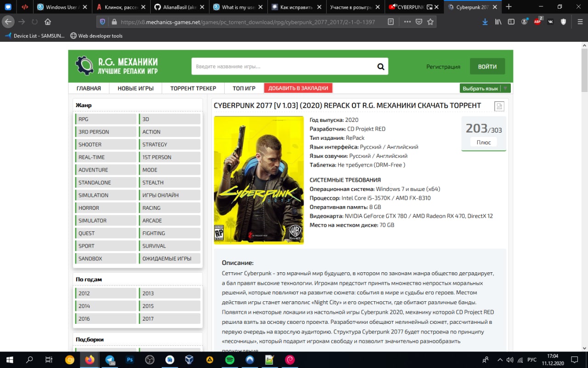Open Telegram from the taskbar

(110, 360)
